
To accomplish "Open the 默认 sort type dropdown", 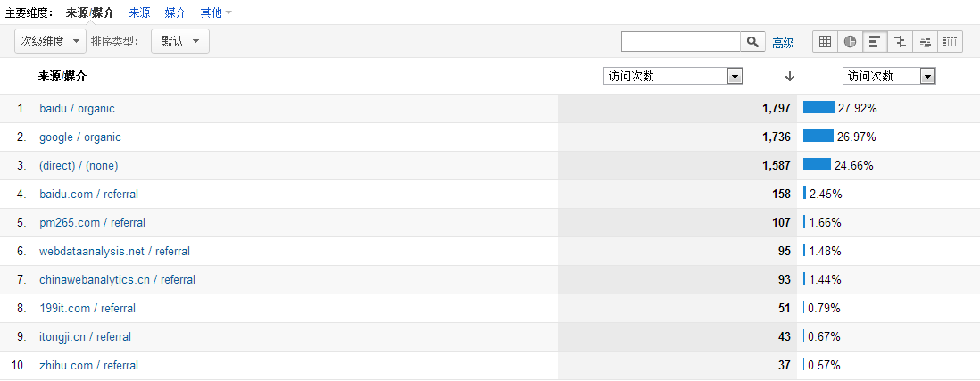I will [180, 41].
